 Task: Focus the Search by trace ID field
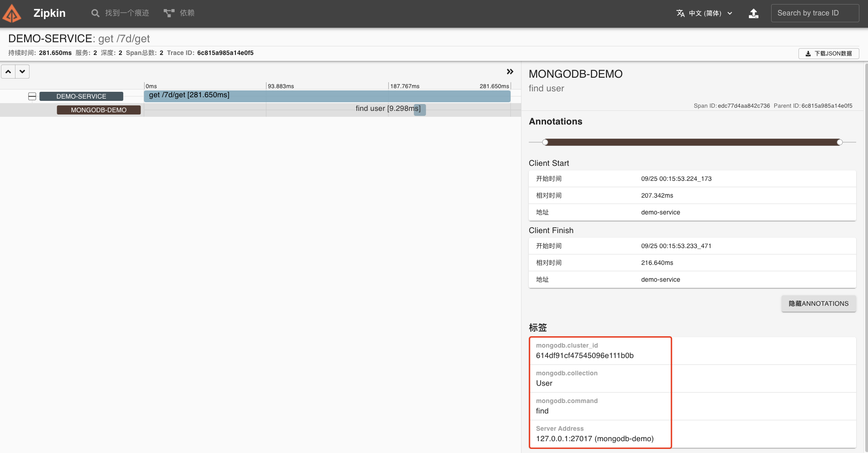pyautogui.click(x=815, y=13)
